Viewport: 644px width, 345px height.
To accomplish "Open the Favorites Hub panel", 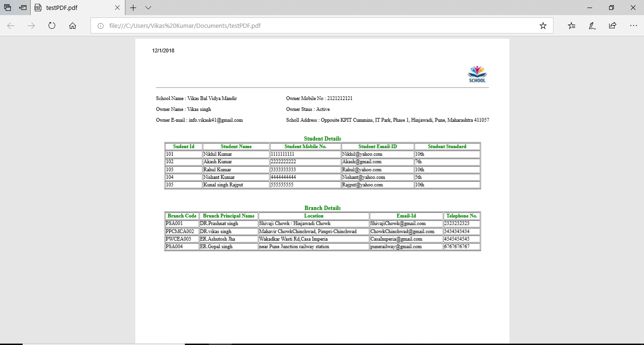I will pos(571,25).
